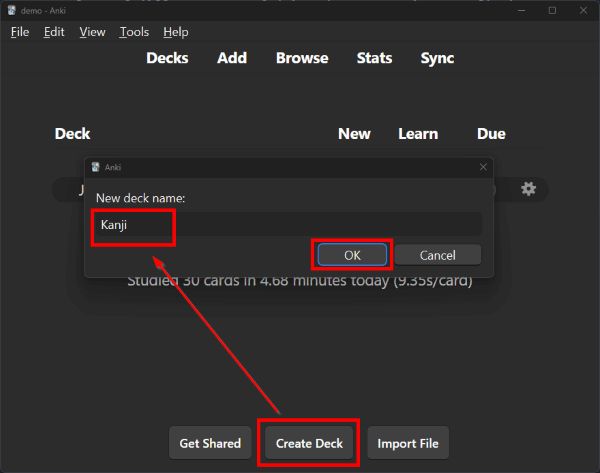Screen dimensions: 600x473
Task: Go to Decks in the top toolbar
Action: pos(167,58)
